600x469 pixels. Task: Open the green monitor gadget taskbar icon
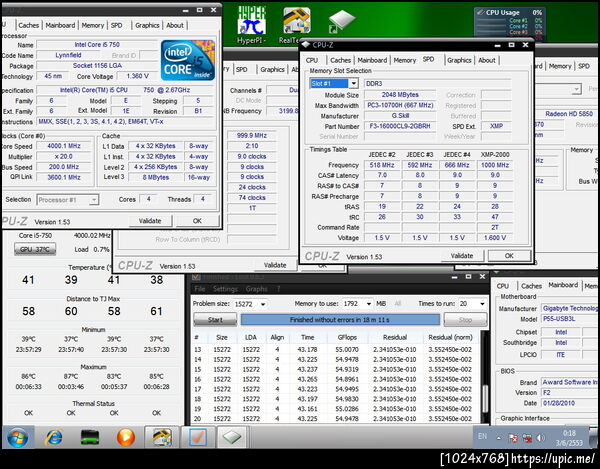(x=90, y=437)
